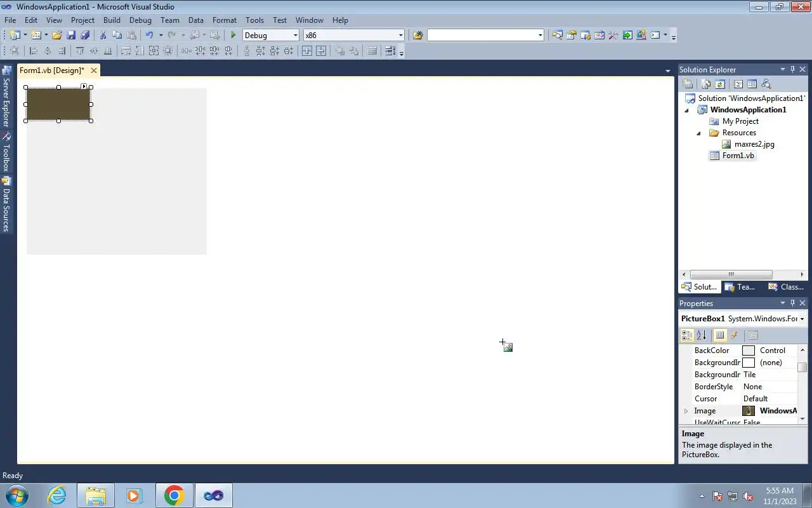Click the Properties grid vertical scrollbar
Image resolution: width=812 pixels, height=508 pixels.
click(802, 384)
